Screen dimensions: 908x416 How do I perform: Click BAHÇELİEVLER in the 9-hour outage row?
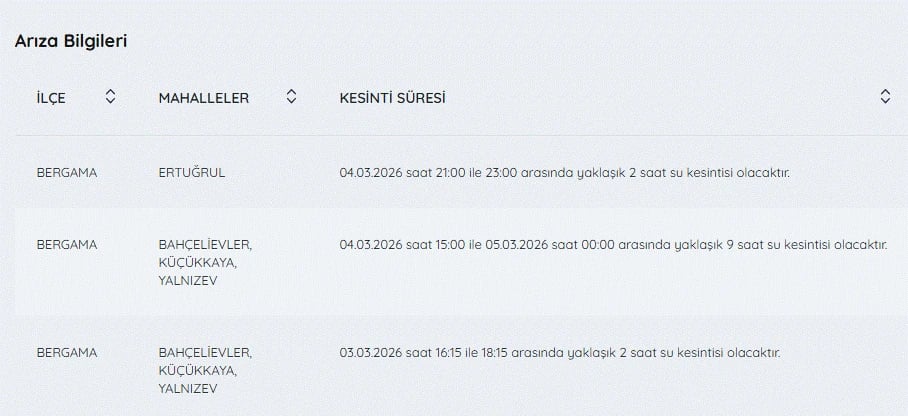205,245
